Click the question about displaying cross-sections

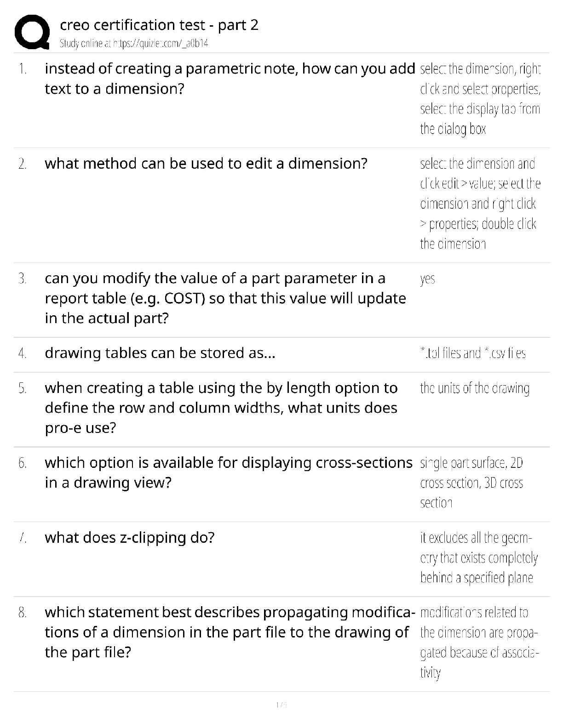point(229,472)
